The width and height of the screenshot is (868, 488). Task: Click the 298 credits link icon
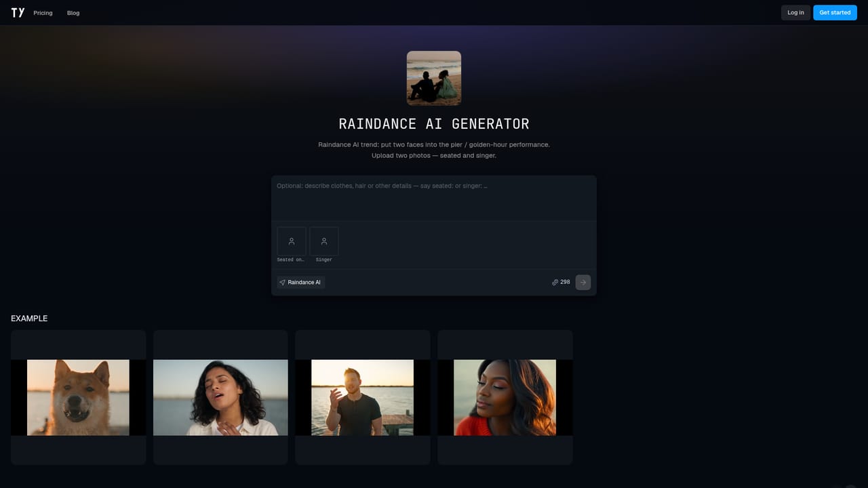pyautogui.click(x=555, y=282)
